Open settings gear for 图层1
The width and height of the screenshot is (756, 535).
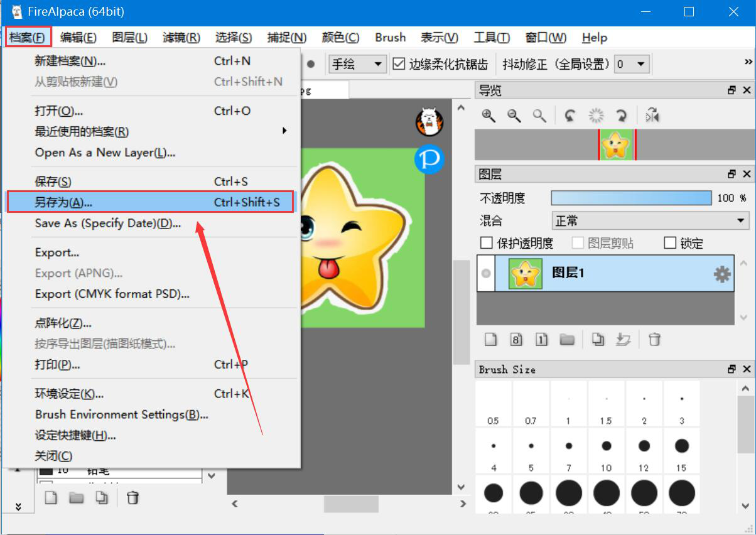pyautogui.click(x=723, y=274)
